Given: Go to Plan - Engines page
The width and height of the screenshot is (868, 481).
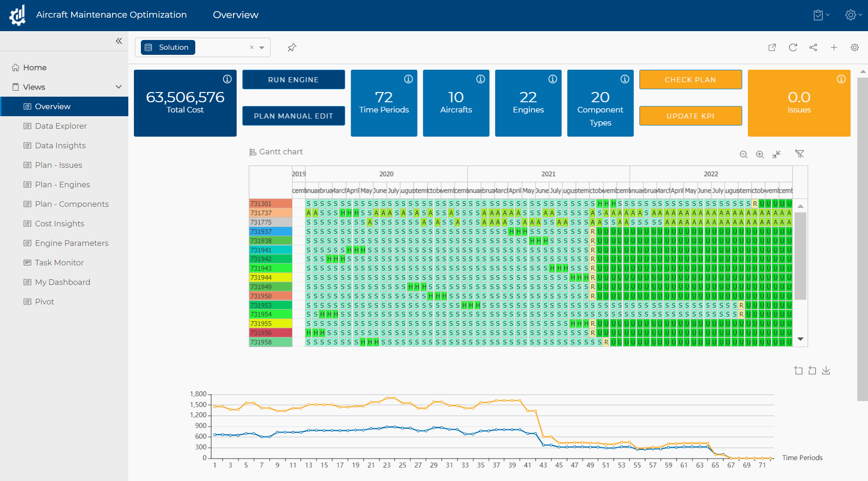Looking at the screenshot, I should 62,184.
